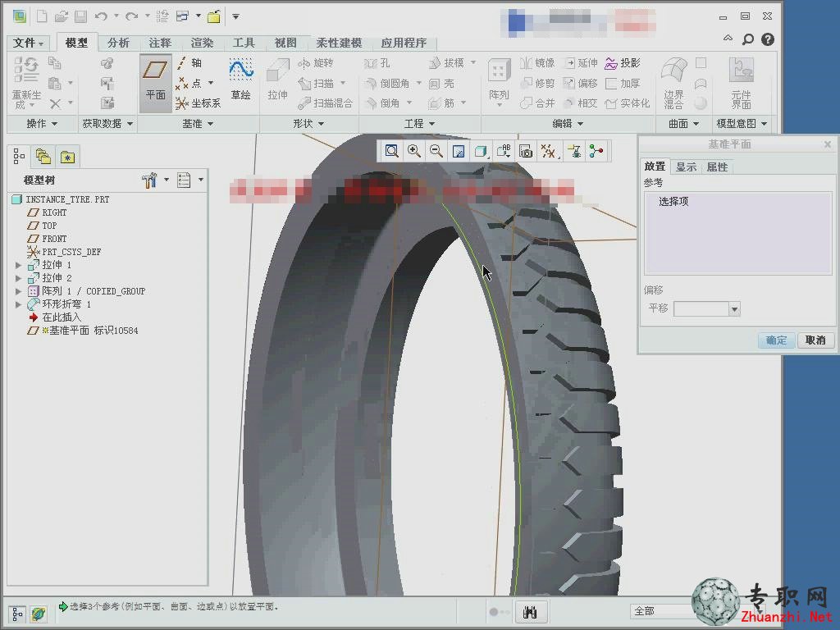Viewport: 840px width, 630px height.
Task: Click the Zoom Out view icon
Action: pyautogui.click(x=436, y=152)
